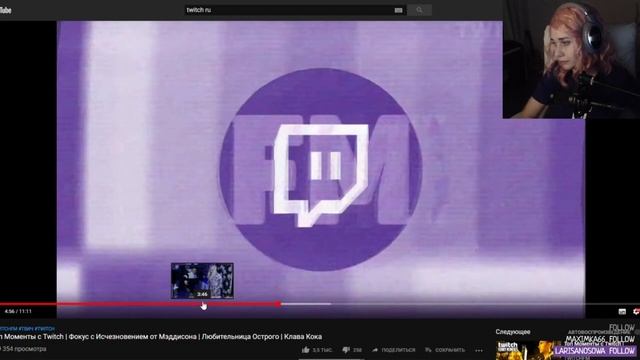Screen dimensions: 640x360
Task: Click the progress bar preview thumbnail at 3:46
Action: click(202, 281)
